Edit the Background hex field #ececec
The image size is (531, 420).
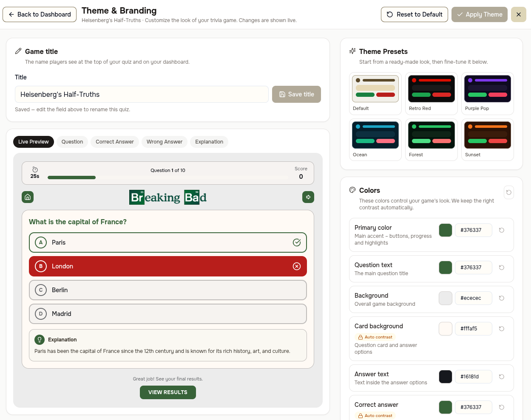pyautogui.click(x=474, y=298)
